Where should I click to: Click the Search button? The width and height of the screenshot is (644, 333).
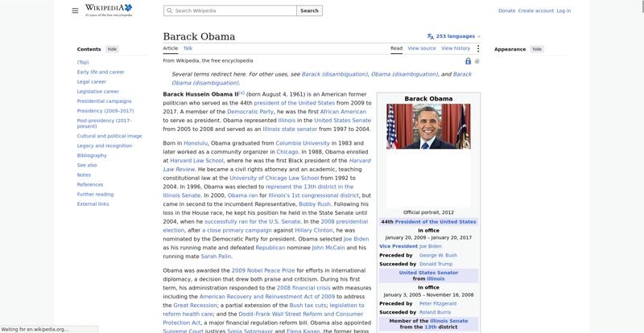coord(309,10)
